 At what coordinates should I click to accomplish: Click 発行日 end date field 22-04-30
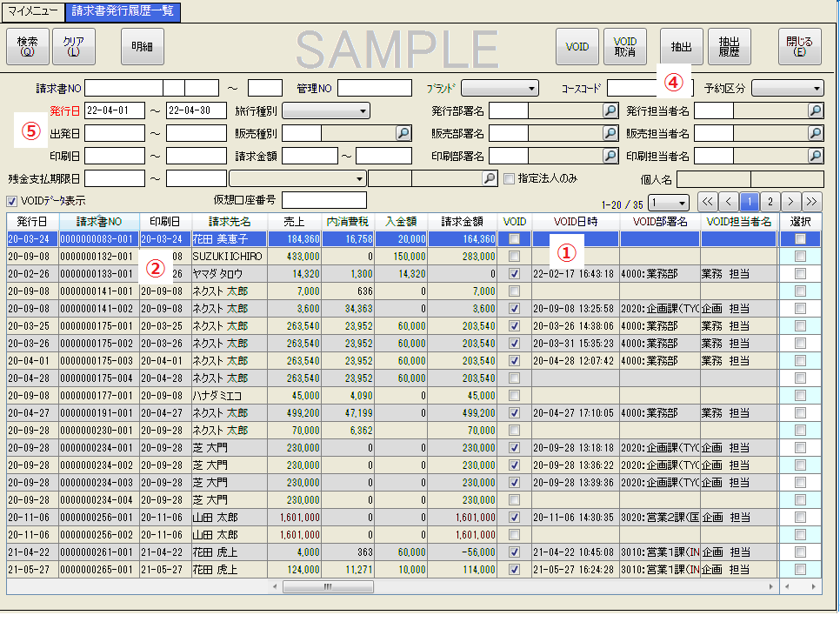197,110
